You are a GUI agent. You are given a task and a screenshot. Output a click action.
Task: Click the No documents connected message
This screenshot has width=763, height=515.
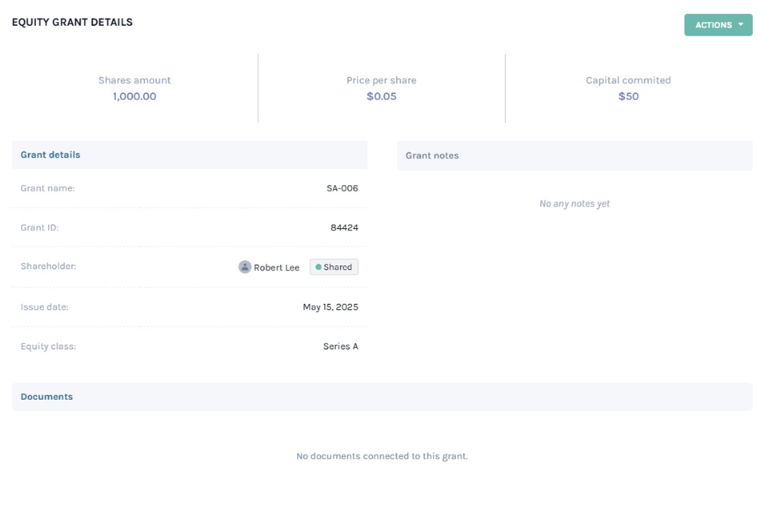382,456
